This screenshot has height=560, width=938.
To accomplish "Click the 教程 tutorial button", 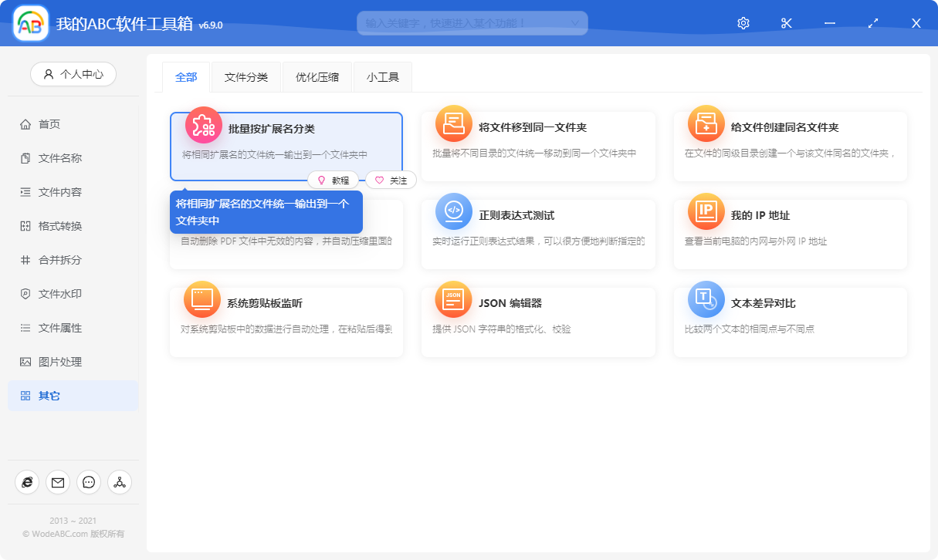I will pos(334,180).
